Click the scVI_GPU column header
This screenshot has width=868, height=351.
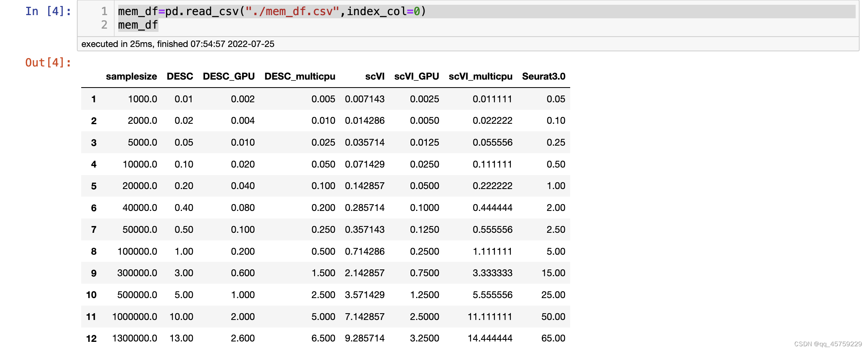pyautogui.click(x=416, y=76)
